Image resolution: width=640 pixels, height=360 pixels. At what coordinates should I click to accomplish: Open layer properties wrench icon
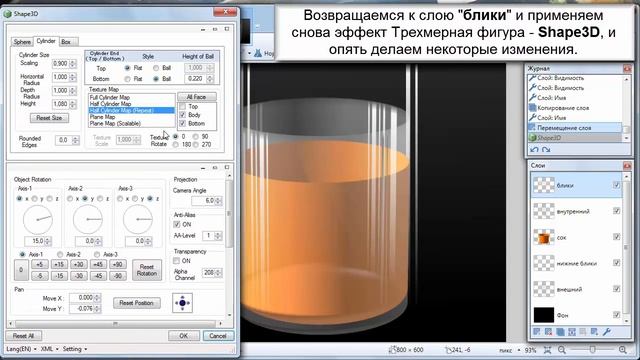pos(607,332)
